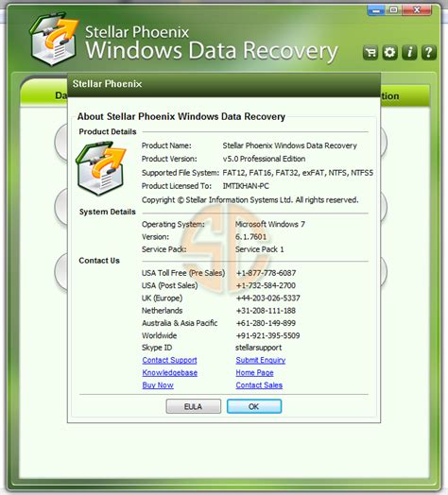Open help with the question mark icon
This screenshot has width=448, height=495.
pos(429,52)
